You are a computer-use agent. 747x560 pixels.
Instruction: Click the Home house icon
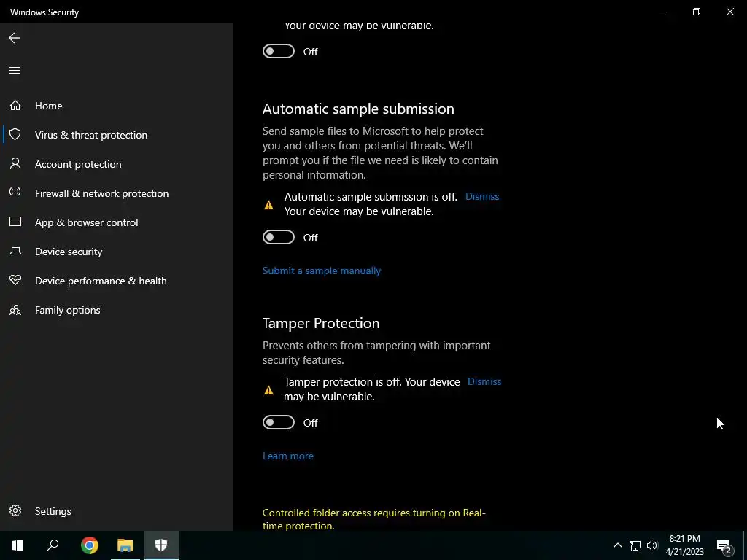pos(15,105)
